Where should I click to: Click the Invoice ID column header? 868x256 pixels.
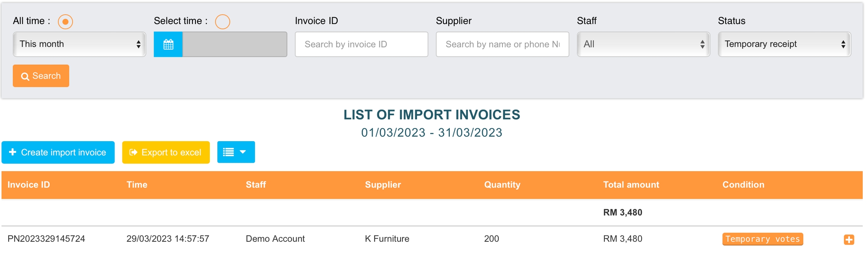tap(29, 185)
